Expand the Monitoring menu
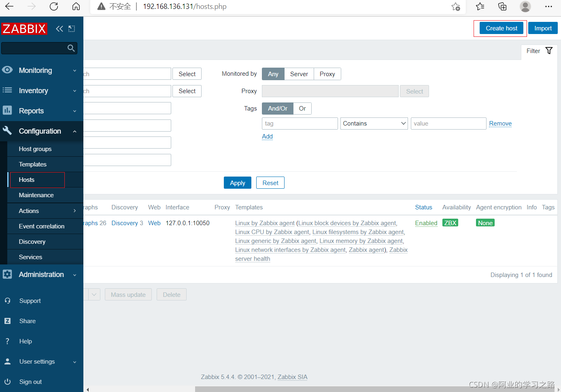The width and height of the screenshot is (561, 392). tap(74, 70)
